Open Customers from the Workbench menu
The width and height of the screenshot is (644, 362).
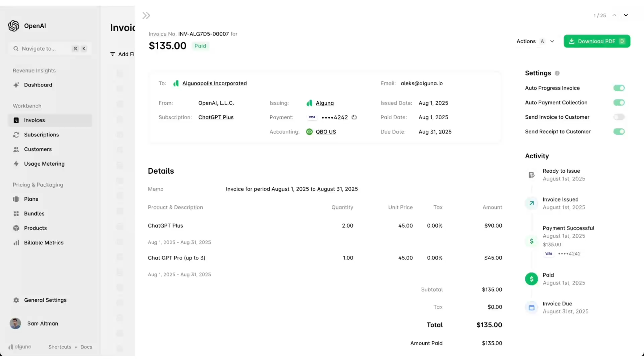point(38,149)
